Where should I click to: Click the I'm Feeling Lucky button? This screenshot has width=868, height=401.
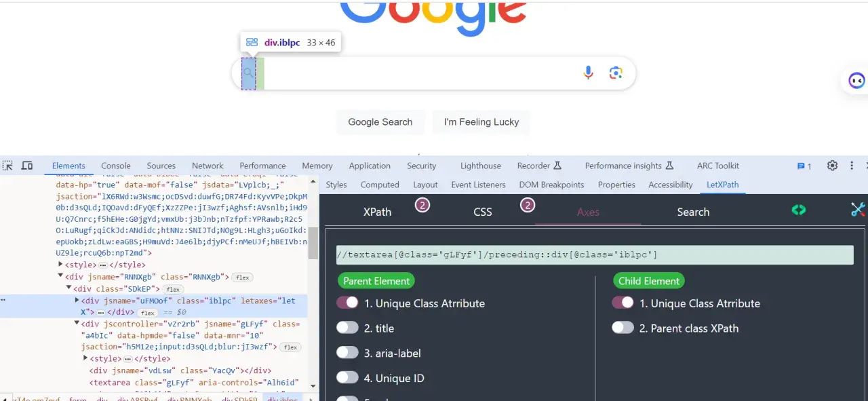(x=481, y=122)
